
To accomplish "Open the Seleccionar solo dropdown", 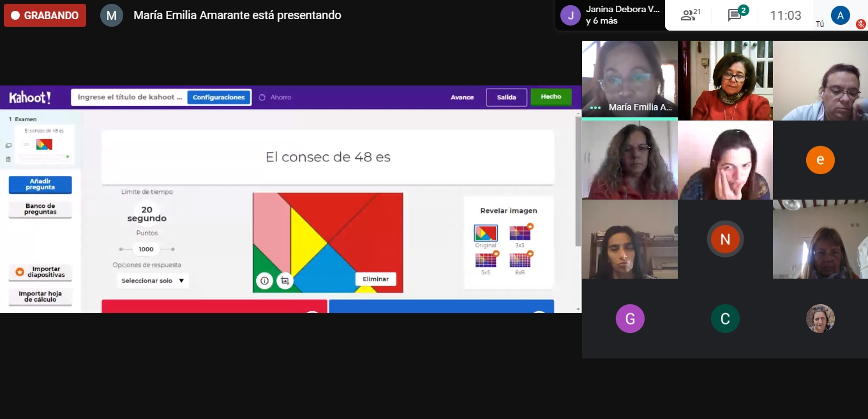I will (x=153, y=281).
